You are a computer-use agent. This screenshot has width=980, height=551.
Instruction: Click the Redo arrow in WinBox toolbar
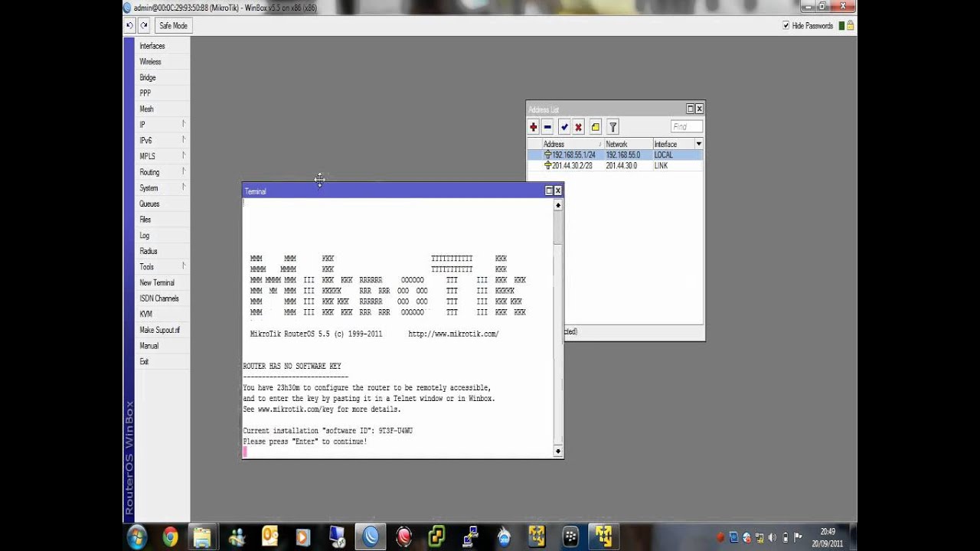tap(143, 25)
